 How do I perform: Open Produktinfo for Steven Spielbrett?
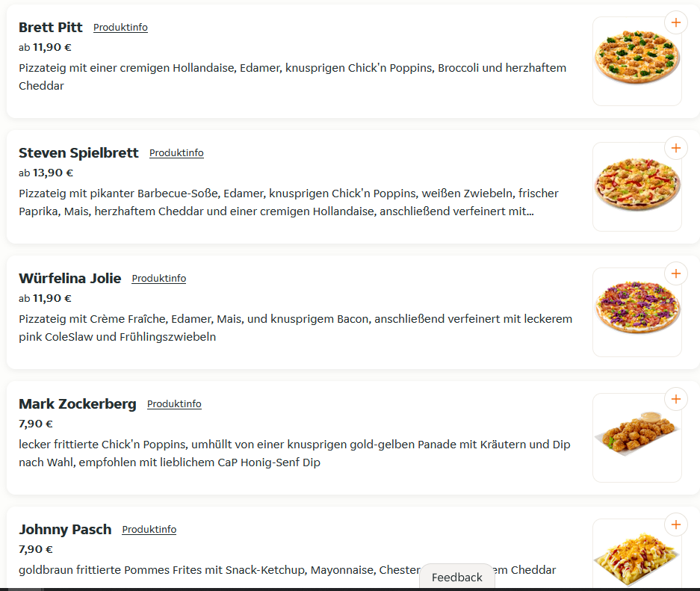tap(176, 152)
